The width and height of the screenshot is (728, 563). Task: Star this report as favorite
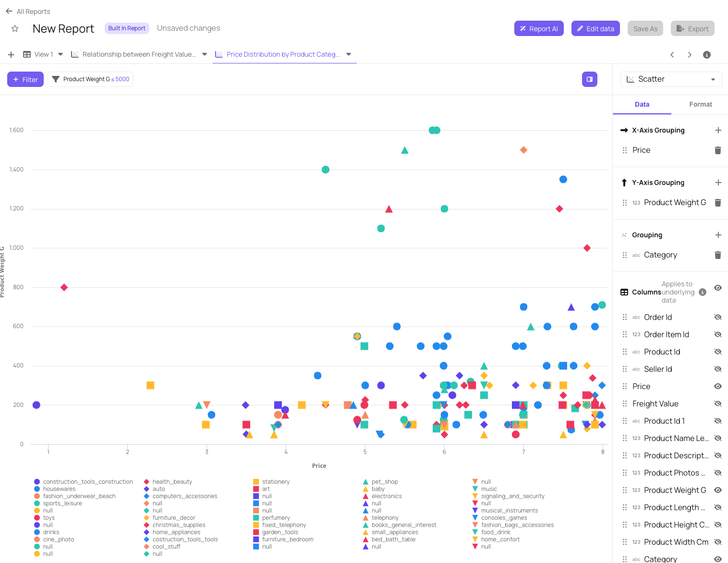tap(15, 28)
